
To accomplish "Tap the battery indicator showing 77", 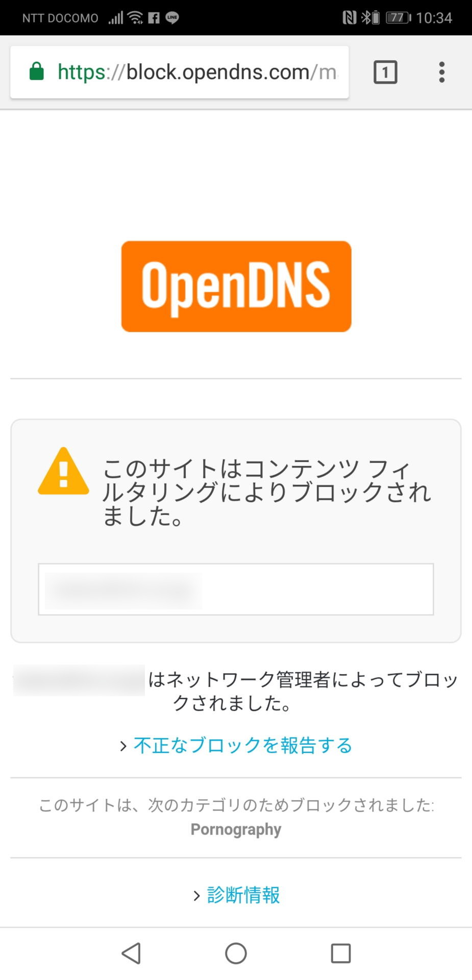I will tap(399, 18).
